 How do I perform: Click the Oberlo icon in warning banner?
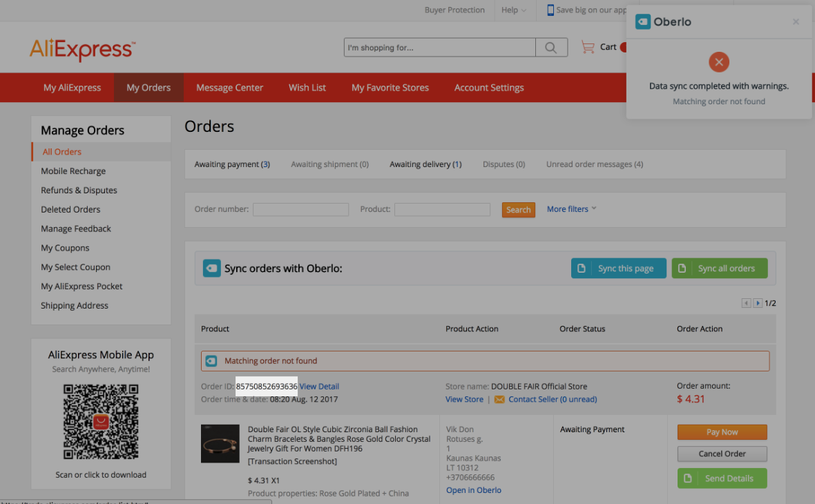[x=211, y=361]
